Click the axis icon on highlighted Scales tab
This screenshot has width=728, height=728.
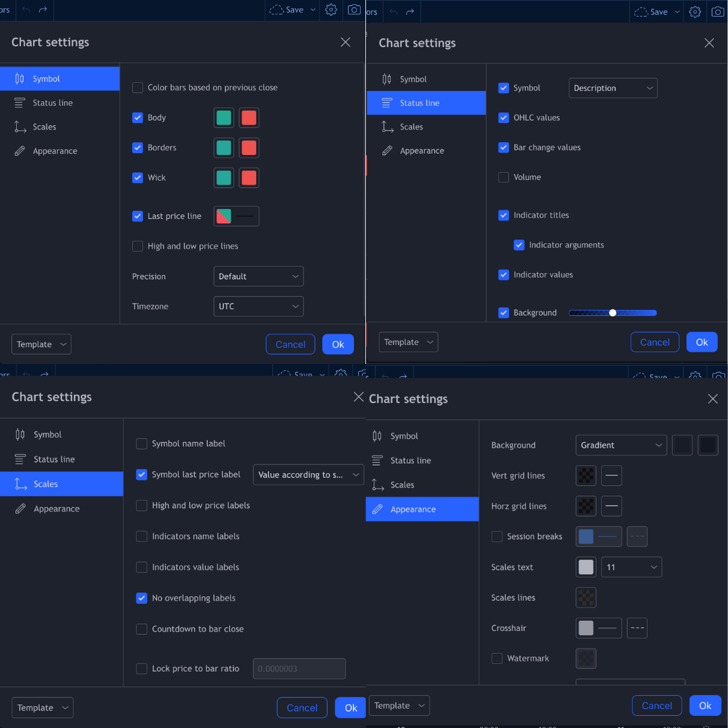[20, 484]
